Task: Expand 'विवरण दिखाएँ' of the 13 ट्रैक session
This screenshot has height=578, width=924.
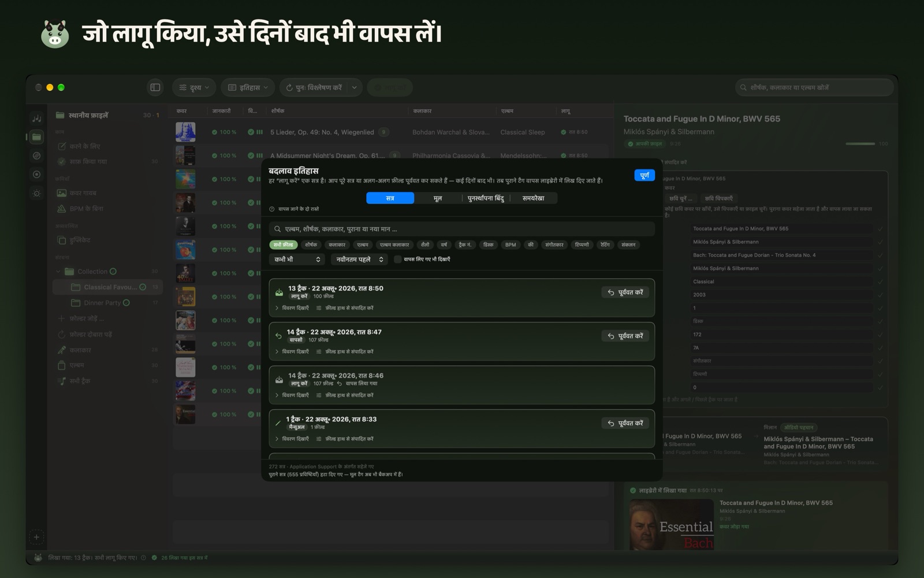Action: pyautogui.click(x=292, y=308)
